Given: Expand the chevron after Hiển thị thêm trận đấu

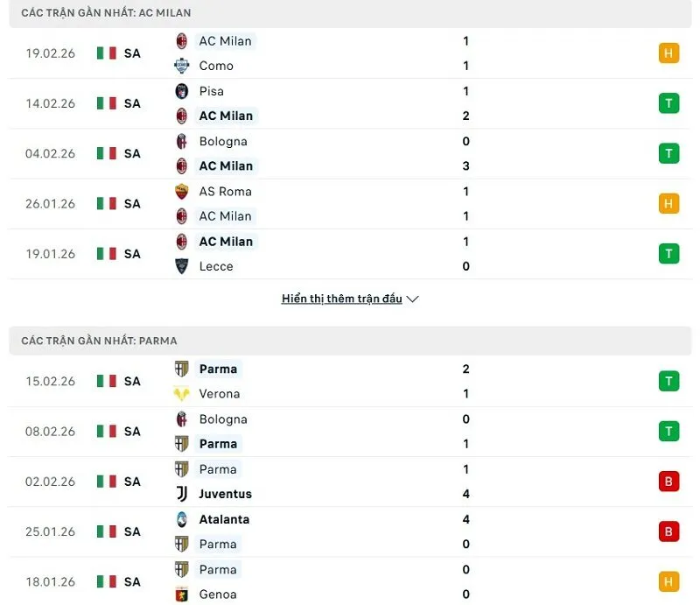Looking at the screenshot, I should pos(411,299).
